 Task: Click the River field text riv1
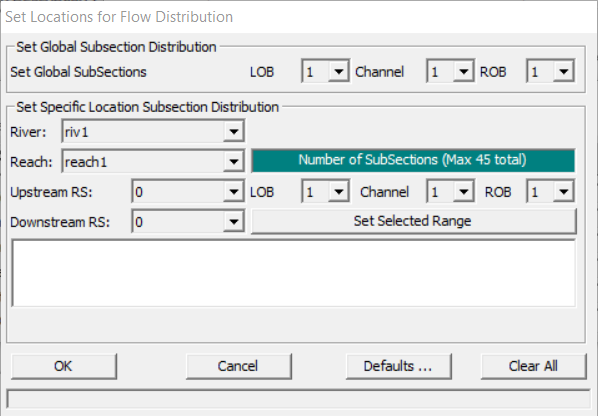77,132
